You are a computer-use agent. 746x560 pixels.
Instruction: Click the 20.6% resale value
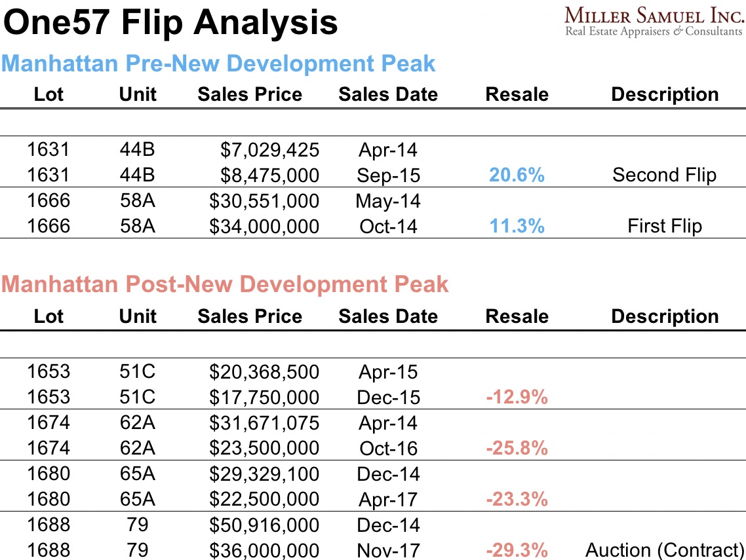click(517, 175)
